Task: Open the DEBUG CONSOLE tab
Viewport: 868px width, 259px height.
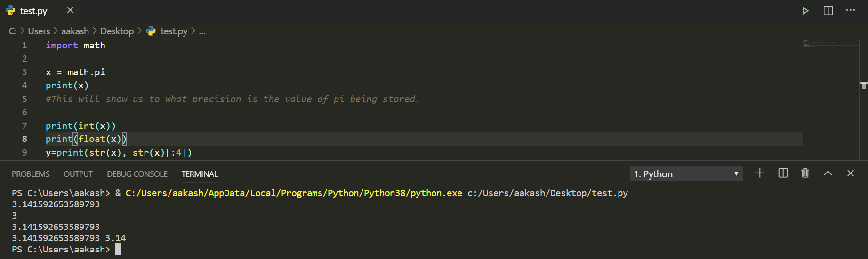Action: 137,174
